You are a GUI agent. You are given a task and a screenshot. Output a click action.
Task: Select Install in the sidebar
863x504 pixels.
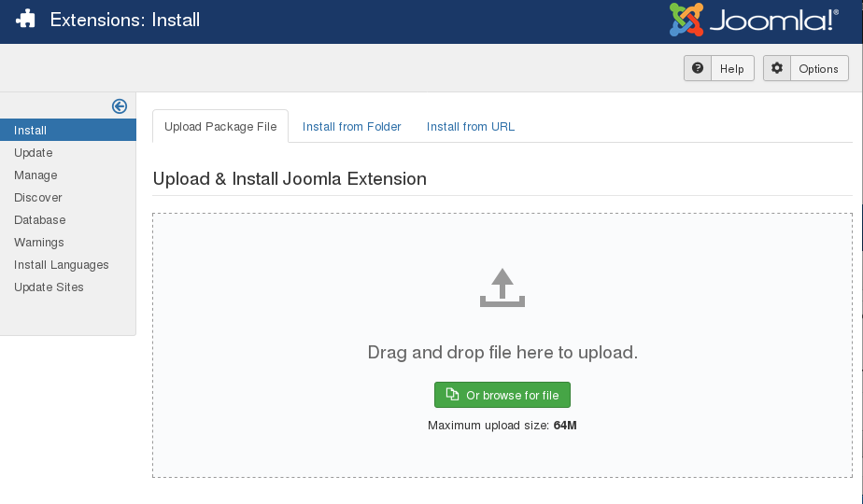click(31, 131)
